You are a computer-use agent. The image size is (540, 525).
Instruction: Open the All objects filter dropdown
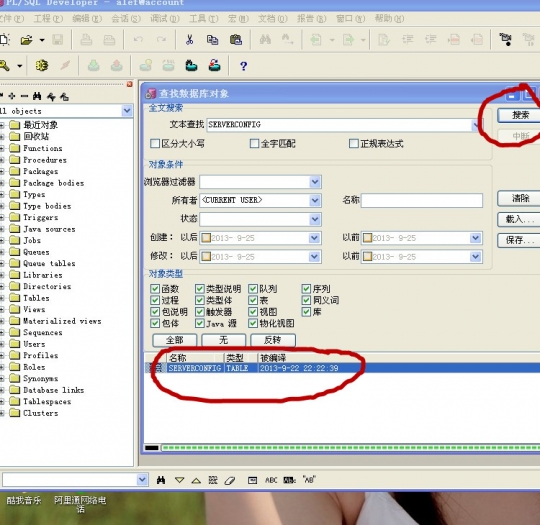point(127,111)
